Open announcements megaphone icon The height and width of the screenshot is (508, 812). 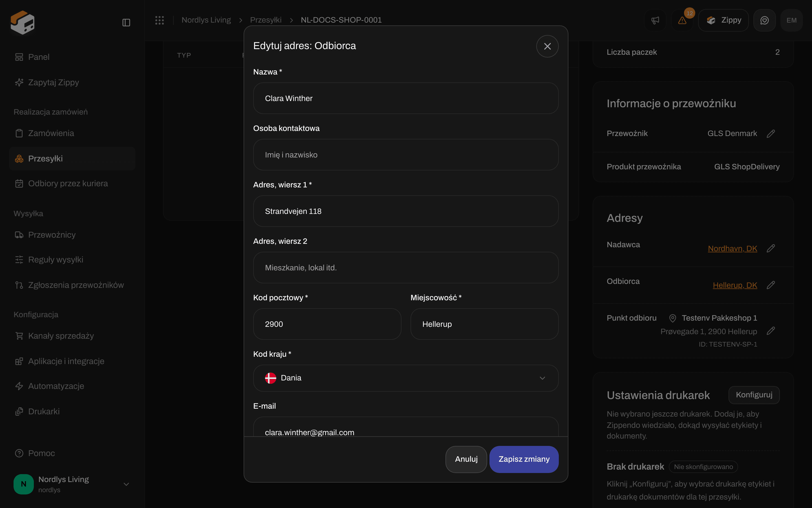click(655, 20)
